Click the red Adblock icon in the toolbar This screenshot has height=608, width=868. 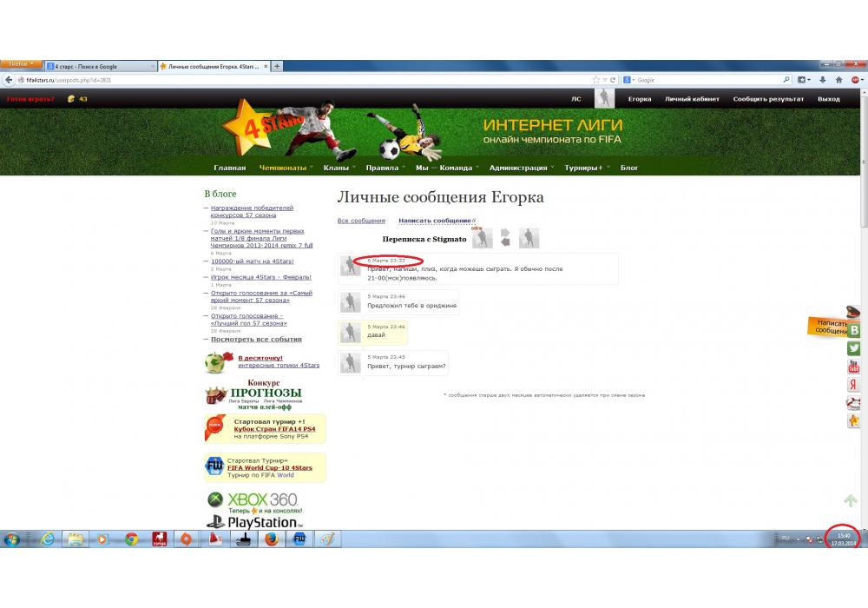click(857, 80)
